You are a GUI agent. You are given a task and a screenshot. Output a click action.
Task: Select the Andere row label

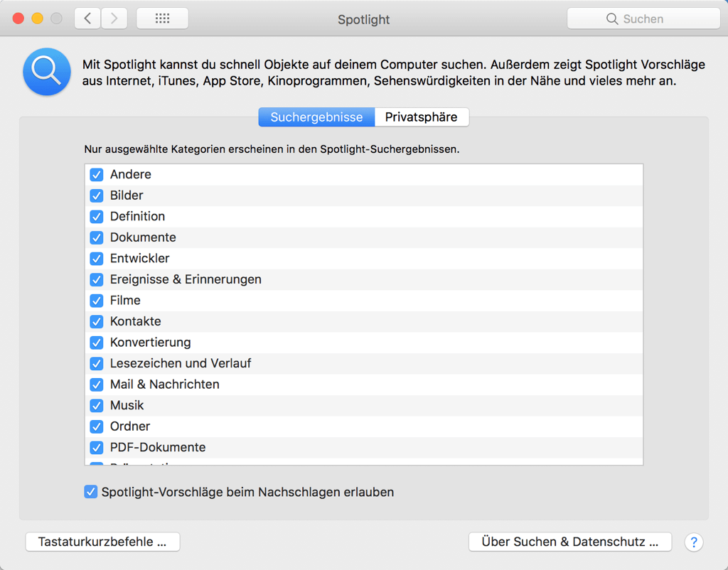(131, 175)
